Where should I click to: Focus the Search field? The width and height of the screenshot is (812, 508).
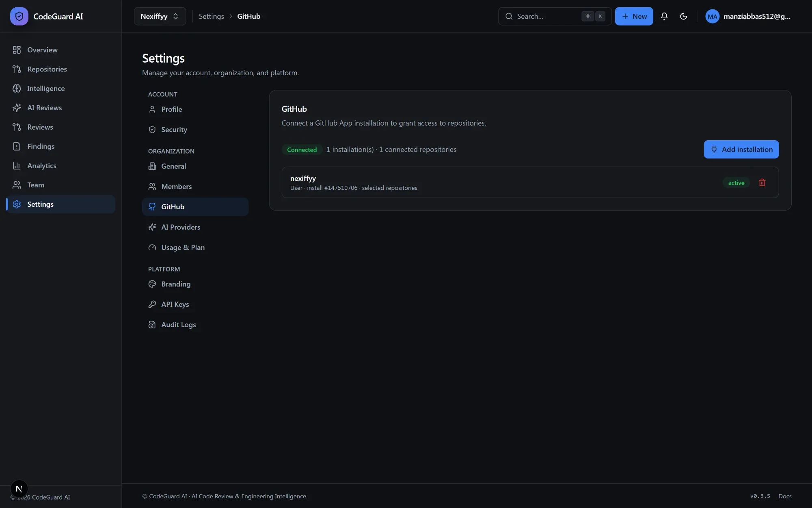point(555,16)
